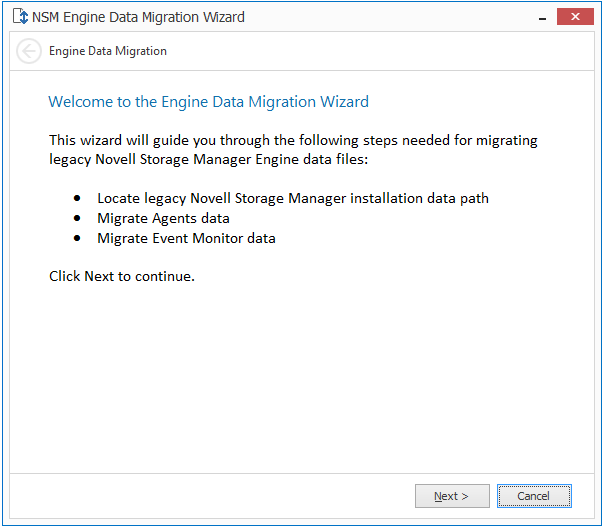This screenshot has width=604, height=528.
Task: Click the 'Migrate Agents data' step text
Action: tap(163, 218)
